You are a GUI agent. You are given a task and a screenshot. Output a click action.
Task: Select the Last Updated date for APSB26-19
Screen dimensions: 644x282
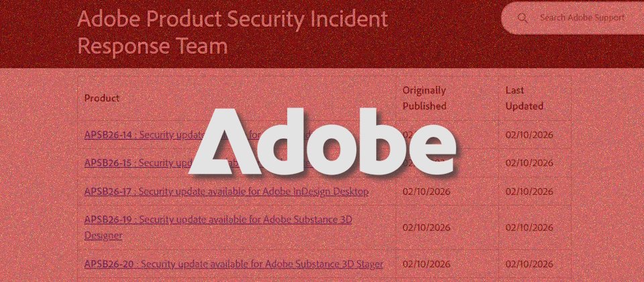click(529, 227)
